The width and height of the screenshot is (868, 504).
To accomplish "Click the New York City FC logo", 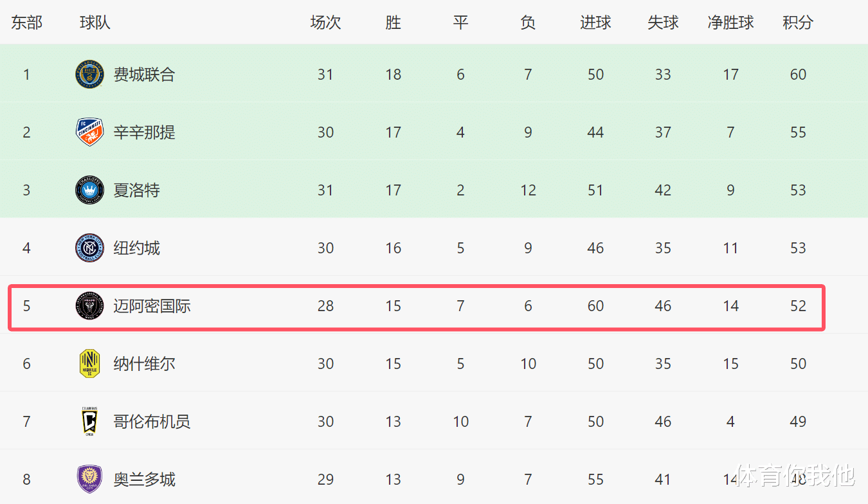I will coord(89,248).
